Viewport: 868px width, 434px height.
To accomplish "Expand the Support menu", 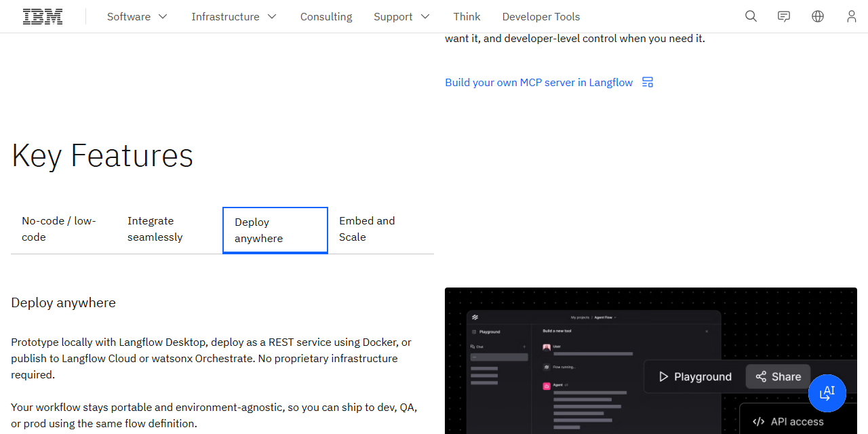I will (401, 16).
